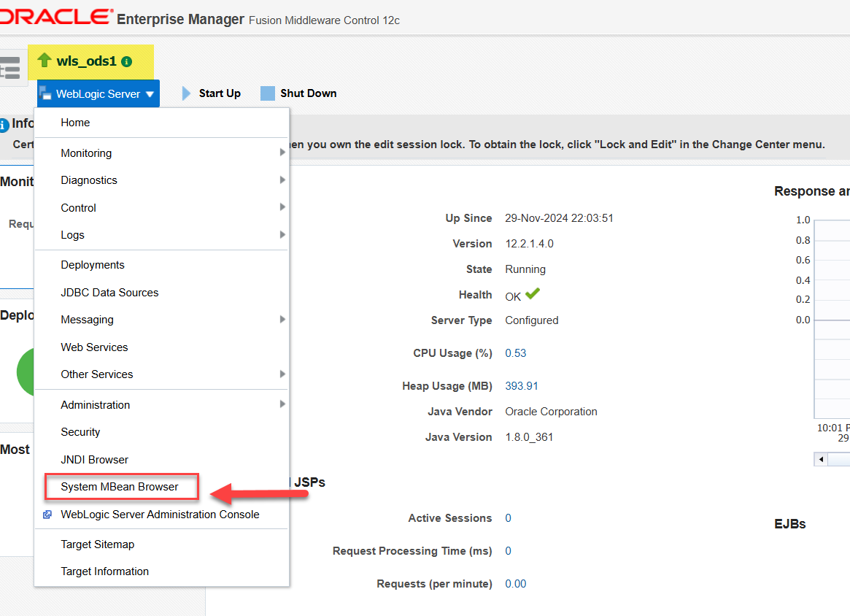The image size is (850, 616).
Task: Click the info icon next to wls_ods1
Action: coord(127,62)
